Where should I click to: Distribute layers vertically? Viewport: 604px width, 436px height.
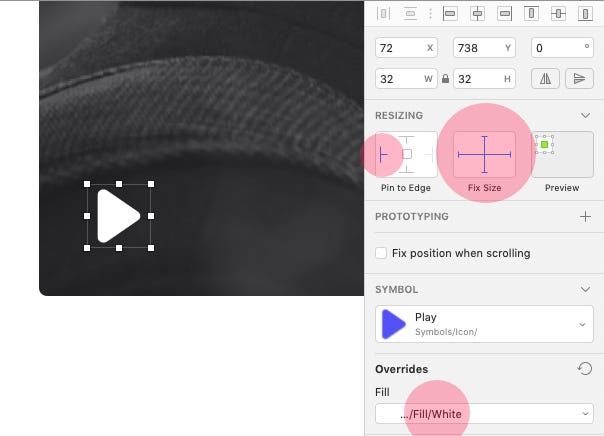411,14
